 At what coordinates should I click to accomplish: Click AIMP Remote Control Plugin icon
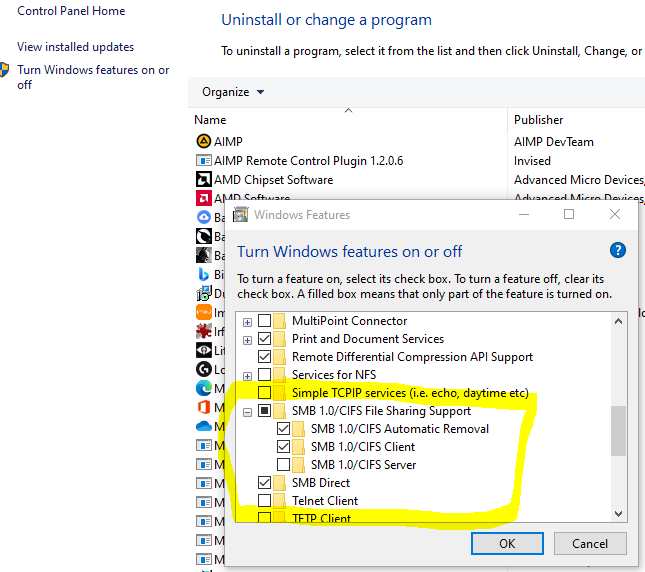[204, 160]
